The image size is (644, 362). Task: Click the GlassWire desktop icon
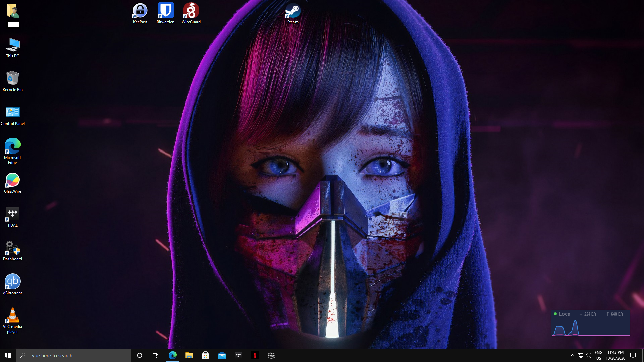[x=12, y=181]
